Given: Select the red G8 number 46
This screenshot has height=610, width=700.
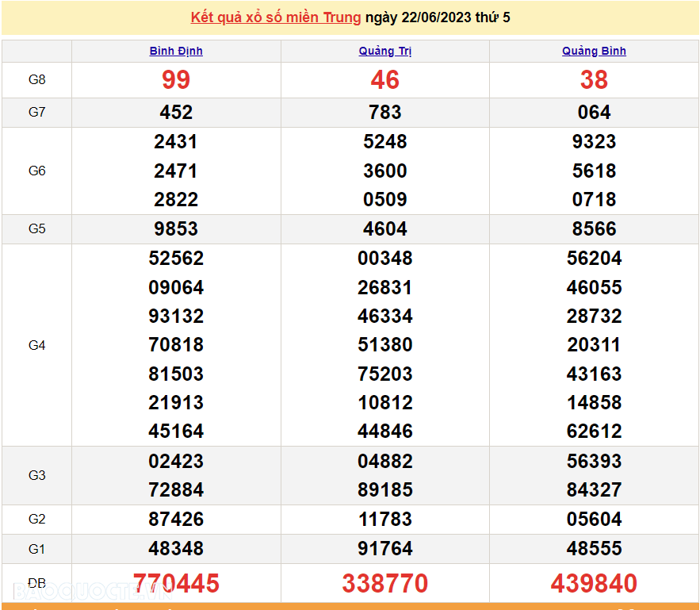Looking at the screenshot, I should pos(384,79).
